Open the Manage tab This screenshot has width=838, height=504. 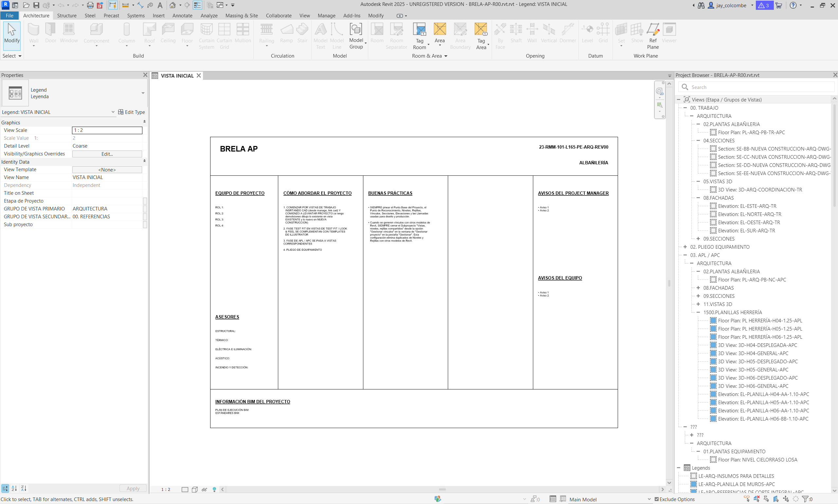point(326,16)
